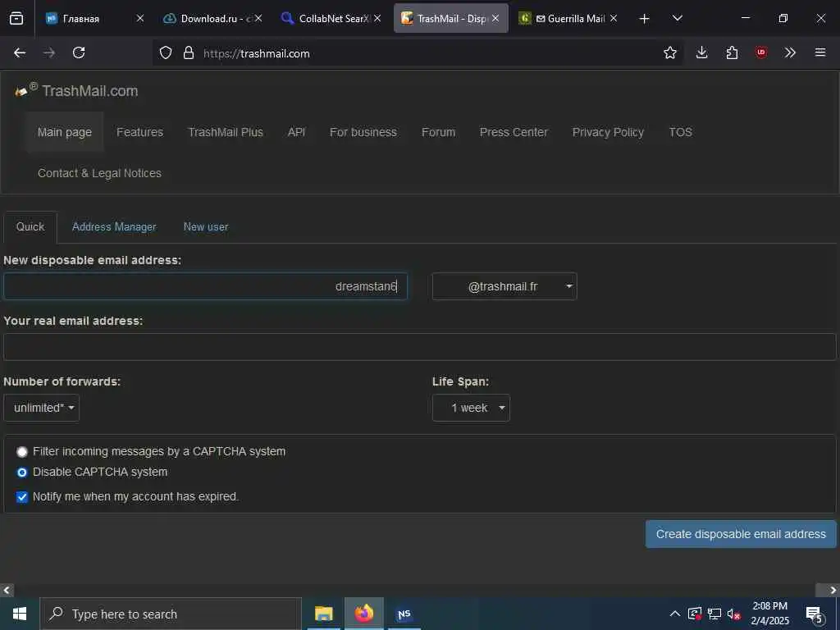
Task: Open the NS app taskbar icon
Action: coord(404,614)
